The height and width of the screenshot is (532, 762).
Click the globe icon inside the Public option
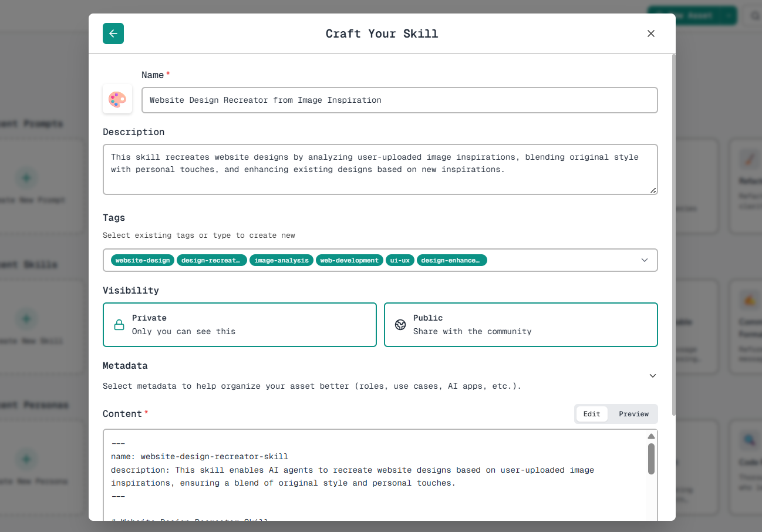click(400, 324)
